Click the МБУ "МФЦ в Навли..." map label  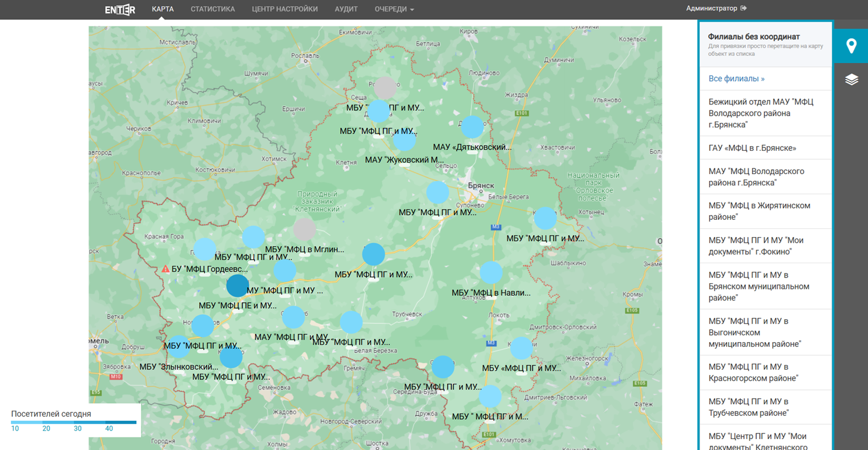(491, 293)
